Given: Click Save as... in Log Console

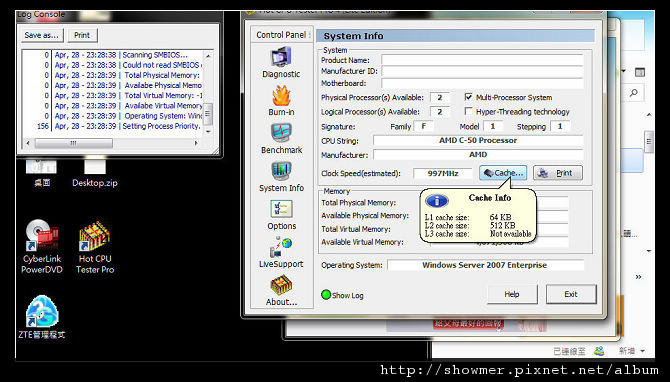Looking at the screenshot, I should [x=42, y=35].
